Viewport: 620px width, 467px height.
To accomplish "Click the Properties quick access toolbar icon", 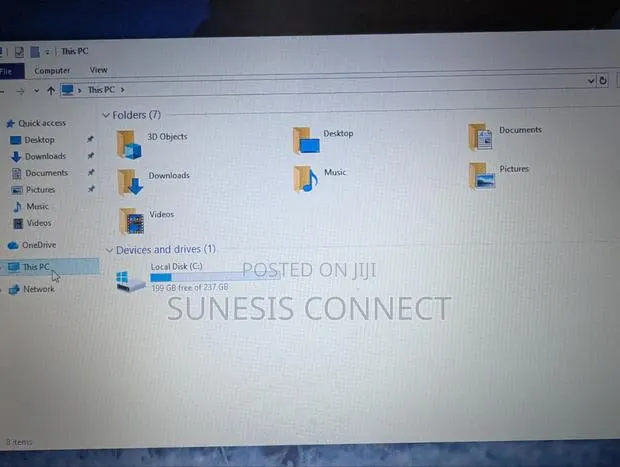I will [x=19, y=52].
